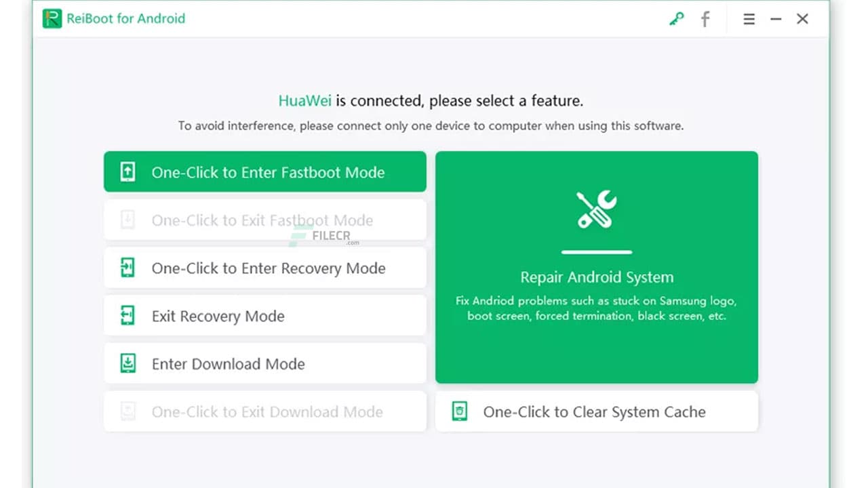
Task: Choose One-Click to Enter Recovery Mode
Action: coord(264,268)
